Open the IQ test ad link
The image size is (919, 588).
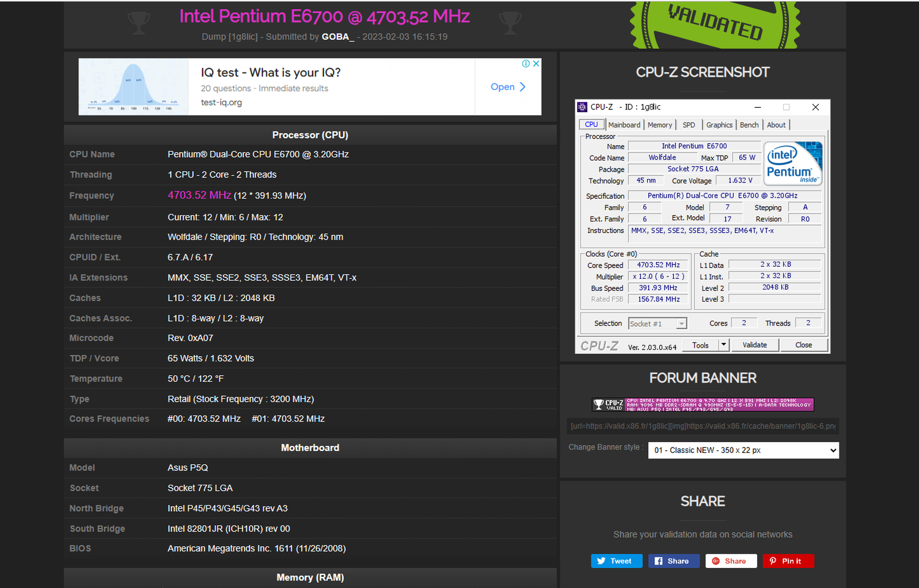click(508, 87)
